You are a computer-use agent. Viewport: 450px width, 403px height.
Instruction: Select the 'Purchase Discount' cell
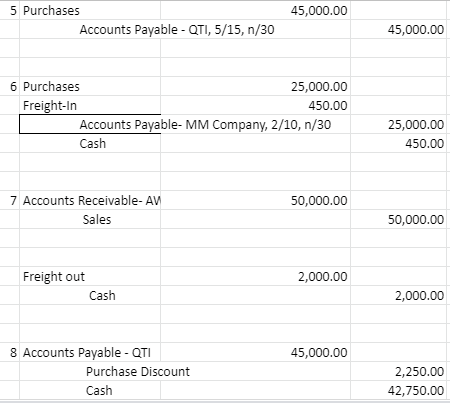(x=90, y=371)
